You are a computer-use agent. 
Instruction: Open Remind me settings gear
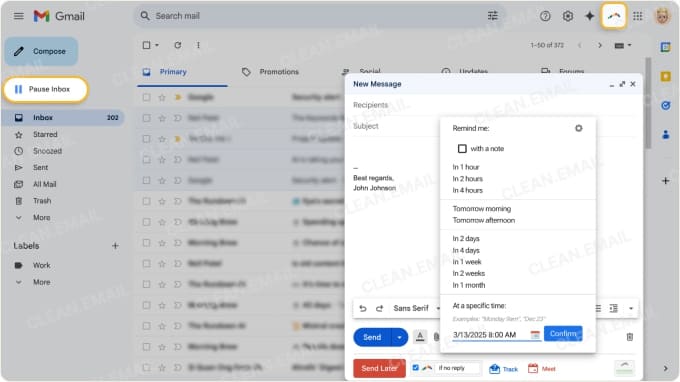pos(579,128)
